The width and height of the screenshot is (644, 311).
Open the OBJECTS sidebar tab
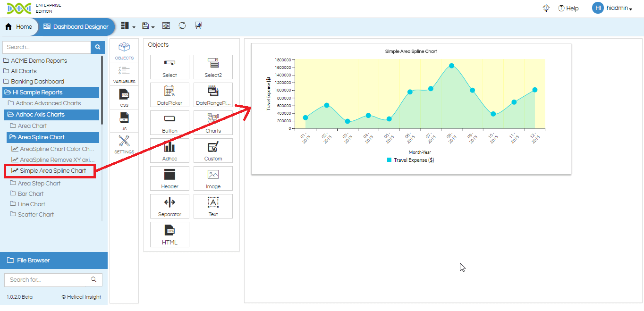pyautogui.click(x=124, y=51)
